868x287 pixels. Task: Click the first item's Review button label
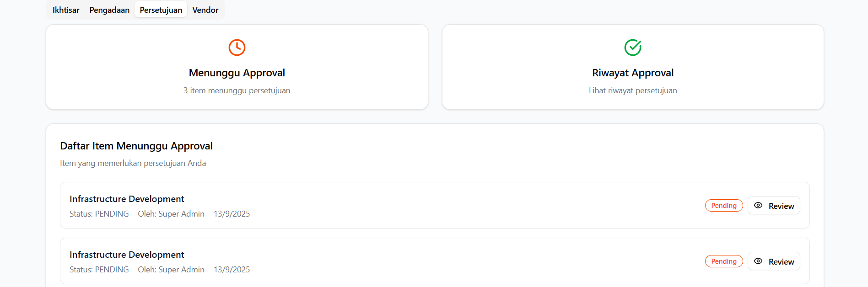tap(781, 206)
